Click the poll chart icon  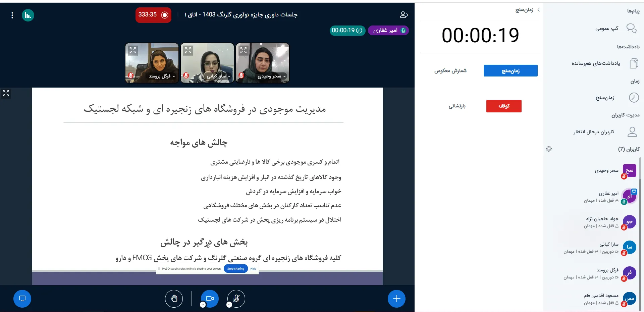[28, 15]
